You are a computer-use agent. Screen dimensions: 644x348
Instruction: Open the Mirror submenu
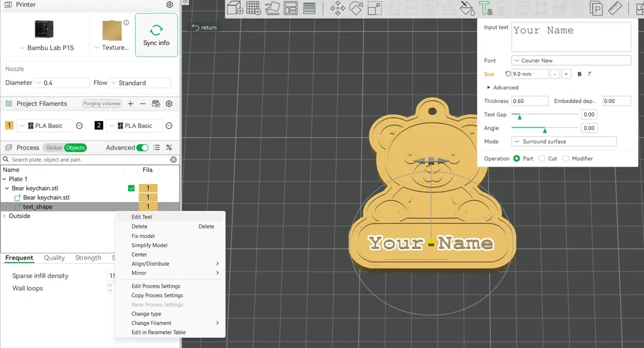[x=170, y=273]
